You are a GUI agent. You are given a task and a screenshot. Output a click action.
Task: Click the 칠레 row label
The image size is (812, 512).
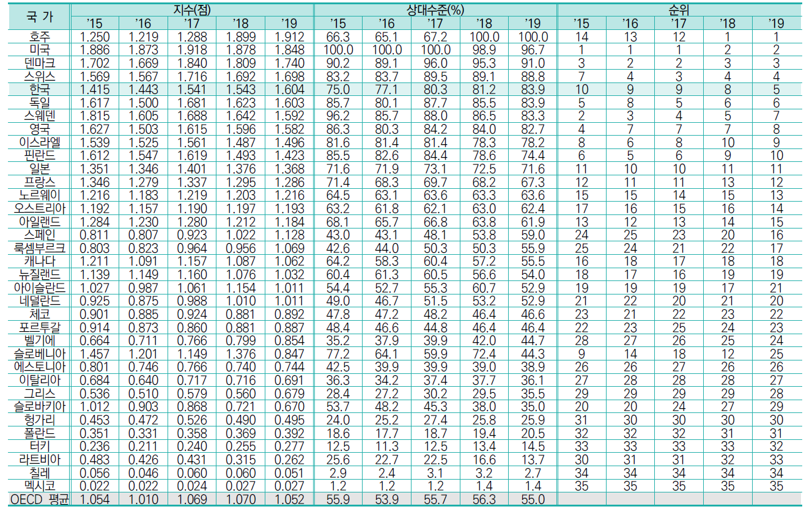click(x=40, y=473)
